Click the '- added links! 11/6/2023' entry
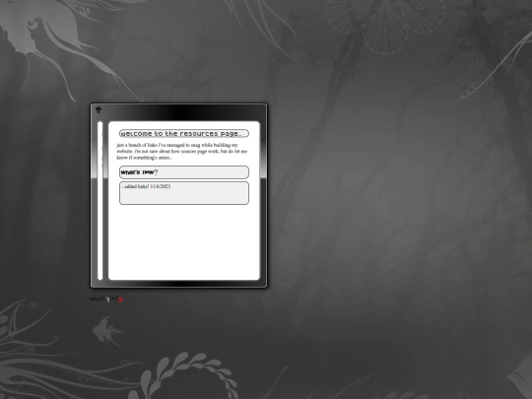 [146, 186]
